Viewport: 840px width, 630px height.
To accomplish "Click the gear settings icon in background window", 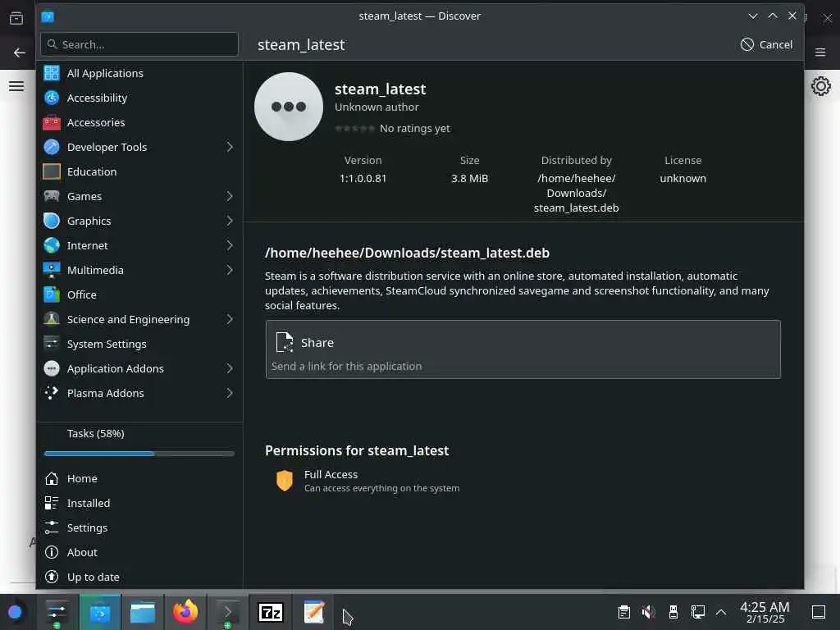I will pyautogui.click(x=820, y=85).
